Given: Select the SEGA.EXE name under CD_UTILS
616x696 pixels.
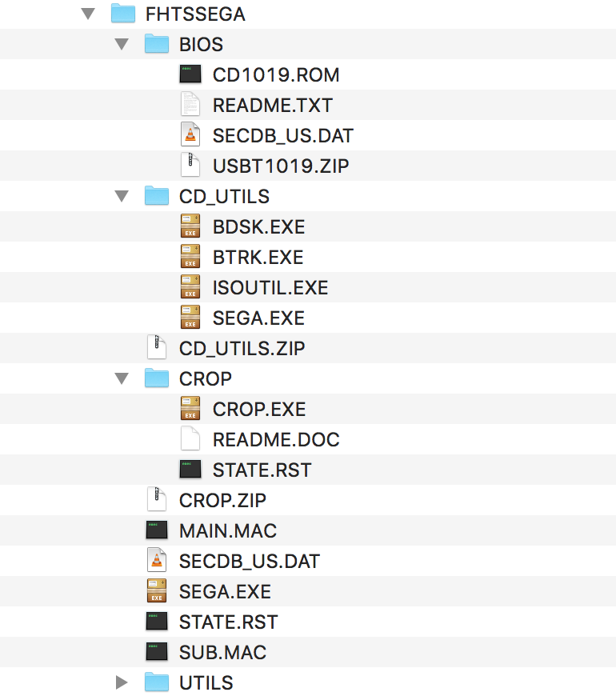Looking at the screenshot, I should [258, 318].
